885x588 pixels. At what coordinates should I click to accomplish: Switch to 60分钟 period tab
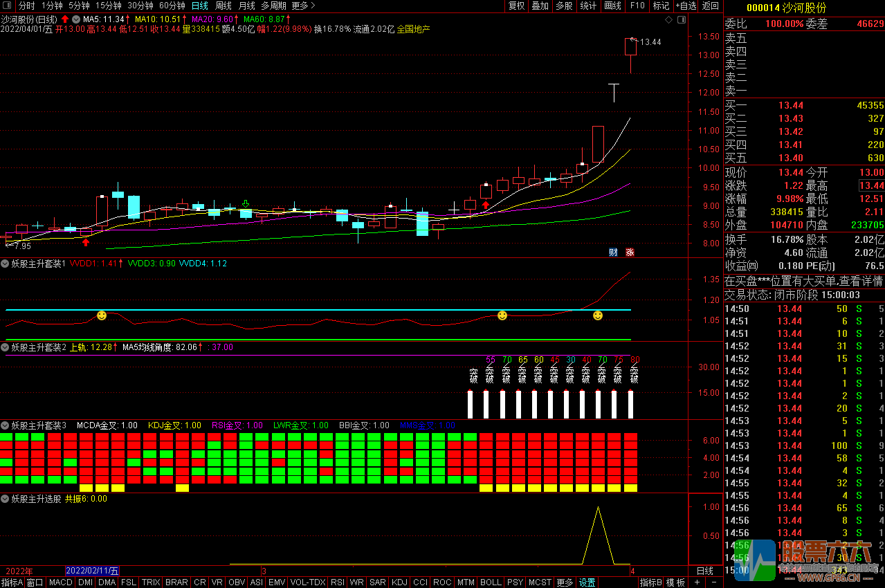coord(172,6)
